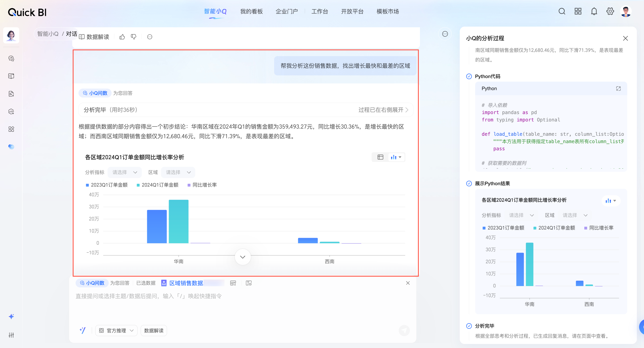Click the scroll-down round chevron button
The height and width of the screenshot is (348, 644).
(x=242, y=257)
